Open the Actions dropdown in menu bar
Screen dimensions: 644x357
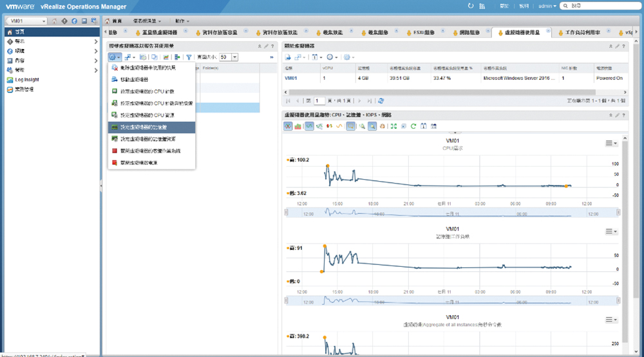tap(182, 21)
